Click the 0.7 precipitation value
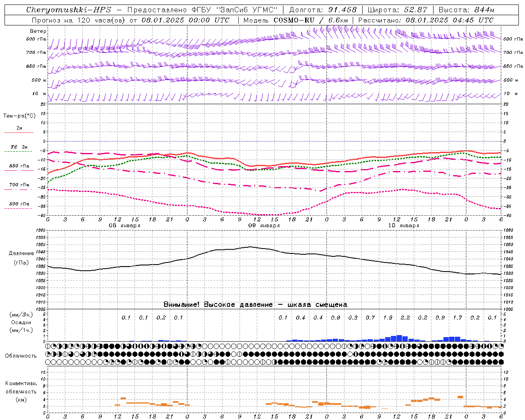525x420 pixels. click(x=370, y=318)
